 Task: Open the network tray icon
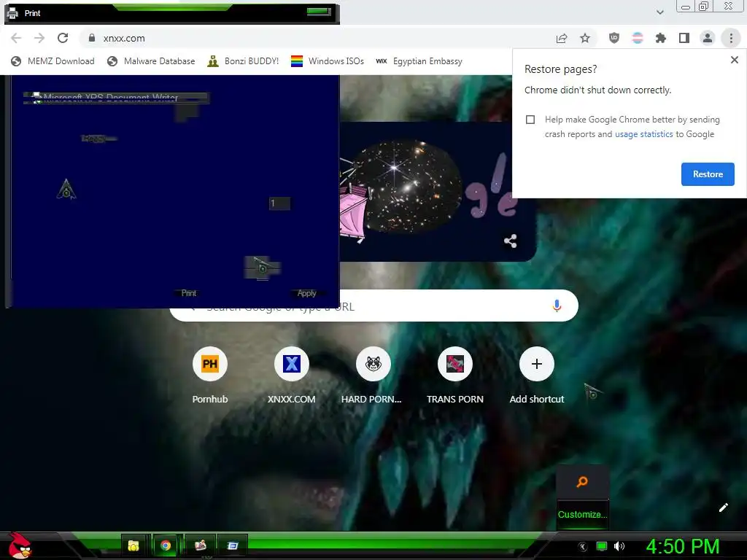tap(602, 547)
